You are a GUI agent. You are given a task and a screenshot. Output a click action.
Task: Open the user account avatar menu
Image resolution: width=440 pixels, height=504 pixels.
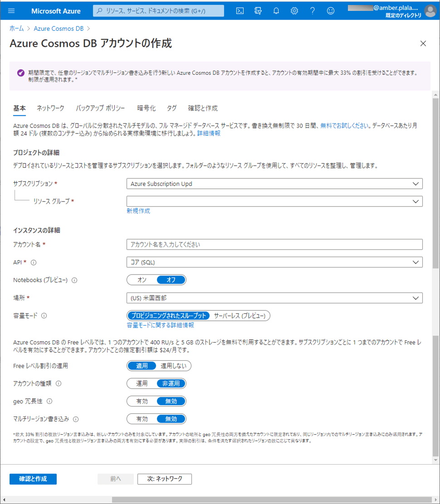pyautogui.click(x=430, y=11)
